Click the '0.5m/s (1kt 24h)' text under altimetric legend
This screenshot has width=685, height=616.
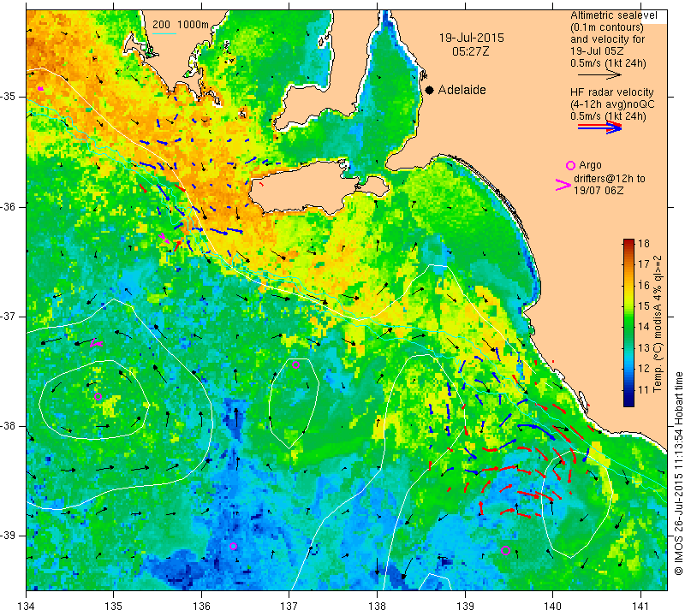(x=608, y=63)
